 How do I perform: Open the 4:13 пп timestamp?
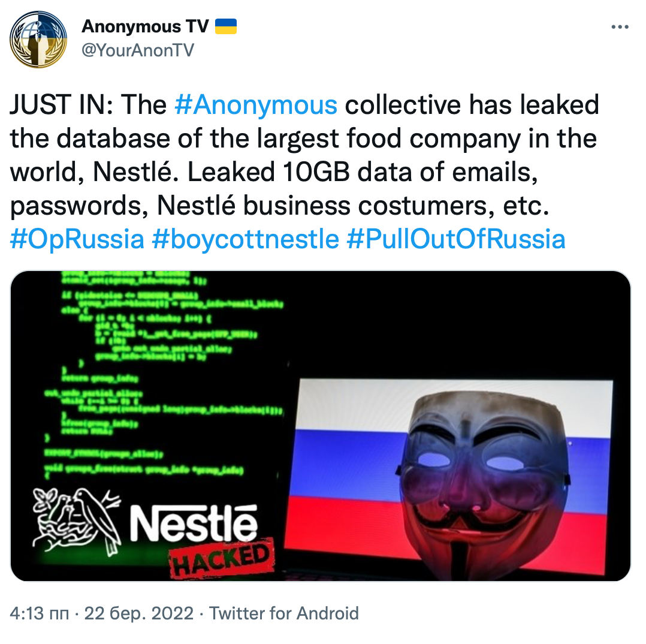click(40, 614)
